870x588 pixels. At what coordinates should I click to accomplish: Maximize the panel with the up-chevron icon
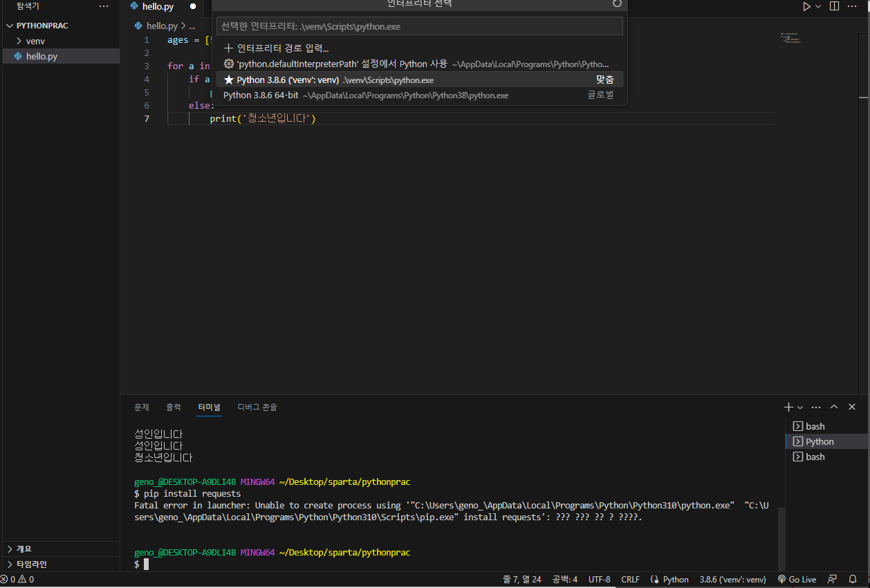(834, 407)
